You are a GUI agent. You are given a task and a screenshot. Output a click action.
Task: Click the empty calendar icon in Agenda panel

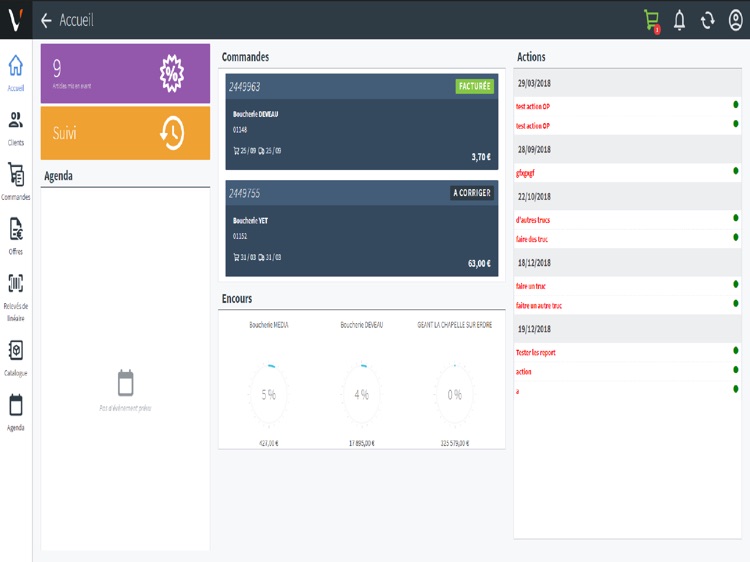coord(125,383)
